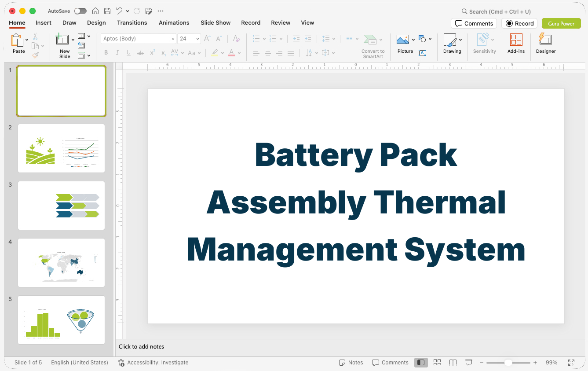Go to the Animations tab
This screenshot has width=588, height=371.
click(x=174, y=22)
